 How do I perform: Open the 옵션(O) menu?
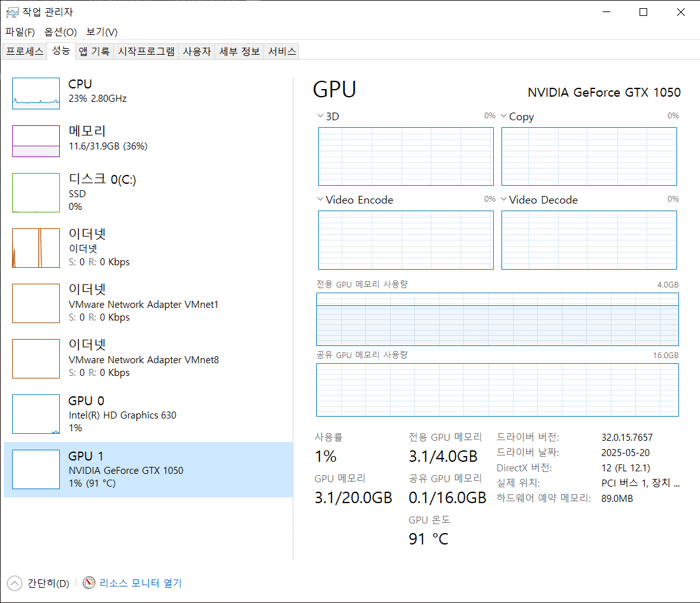click(x=60, y=32)
